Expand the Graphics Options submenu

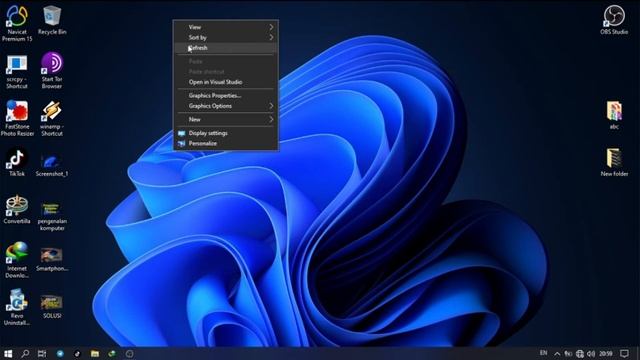point(226,106)
